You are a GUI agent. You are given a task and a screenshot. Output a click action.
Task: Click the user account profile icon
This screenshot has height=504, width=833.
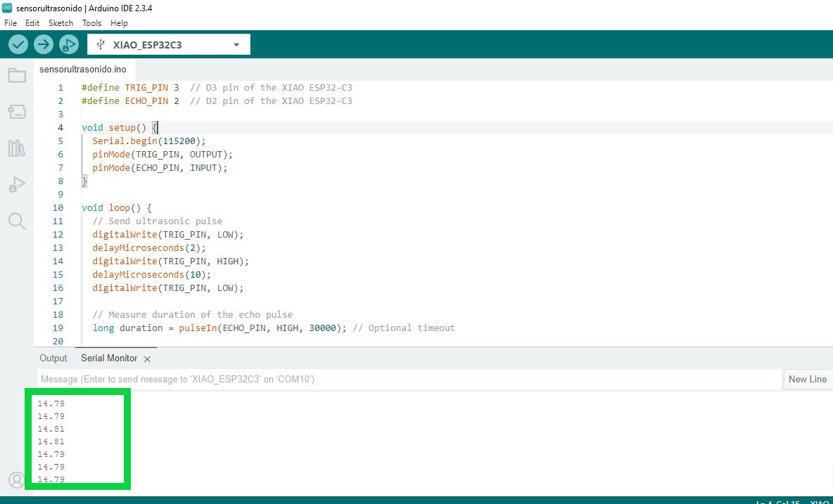17,480
